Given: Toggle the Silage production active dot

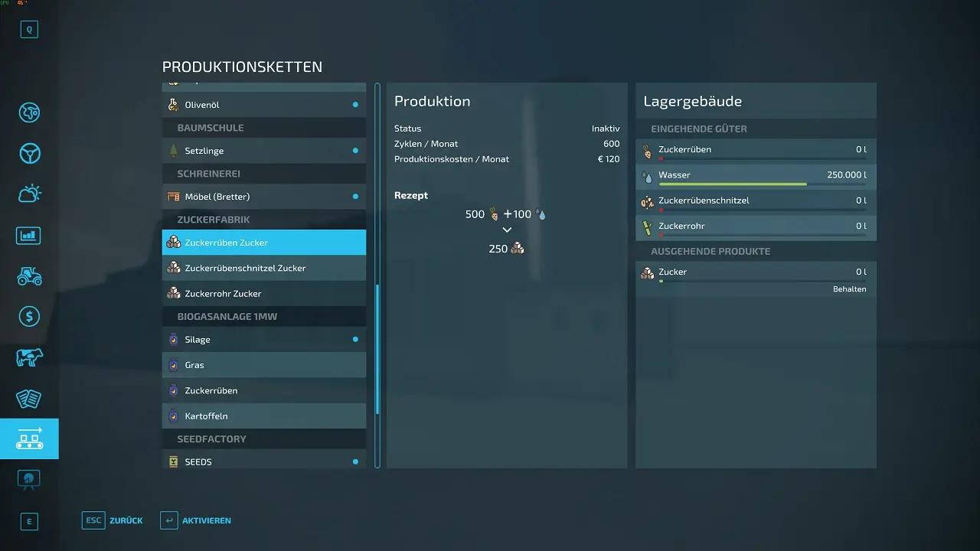Looking at the screenshot, I should click(x=355, y=339).
